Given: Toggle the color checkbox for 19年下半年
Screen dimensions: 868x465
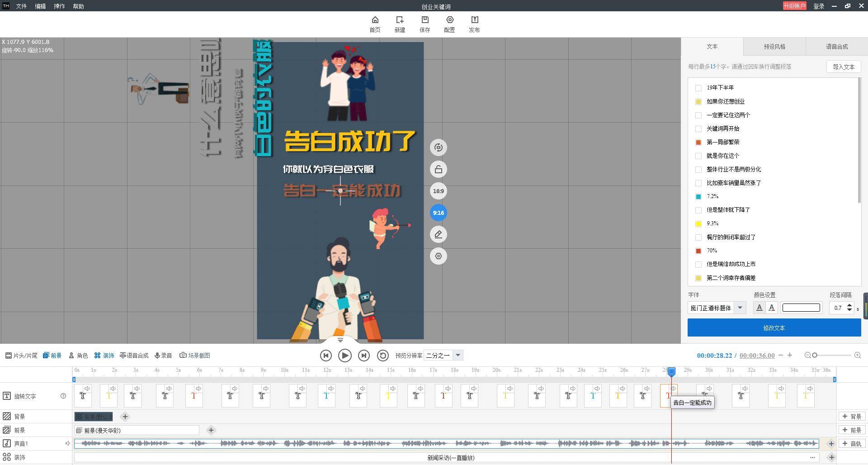Looking at the screenshot, I should click(698, 88).
